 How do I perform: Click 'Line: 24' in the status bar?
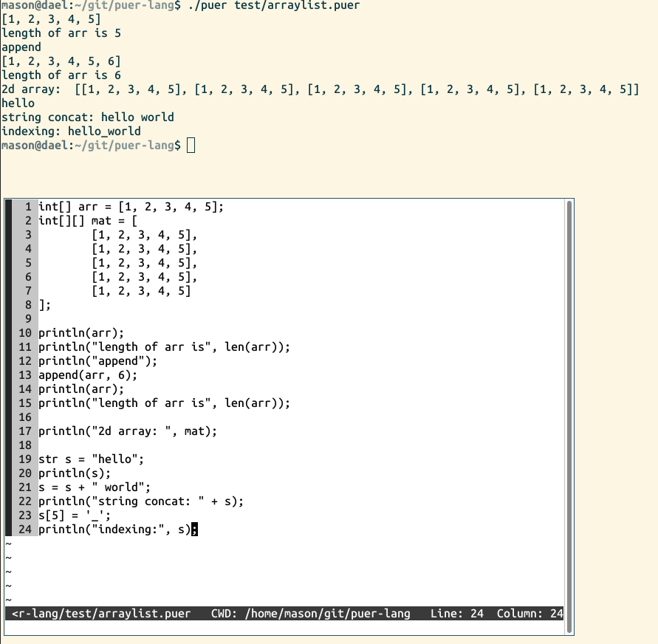point(457,614)
